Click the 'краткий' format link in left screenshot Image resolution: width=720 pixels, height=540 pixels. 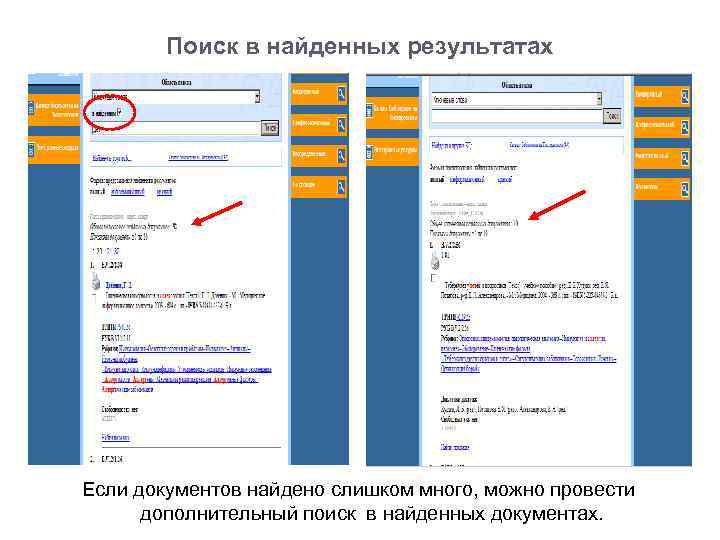(x=164, y=191)
